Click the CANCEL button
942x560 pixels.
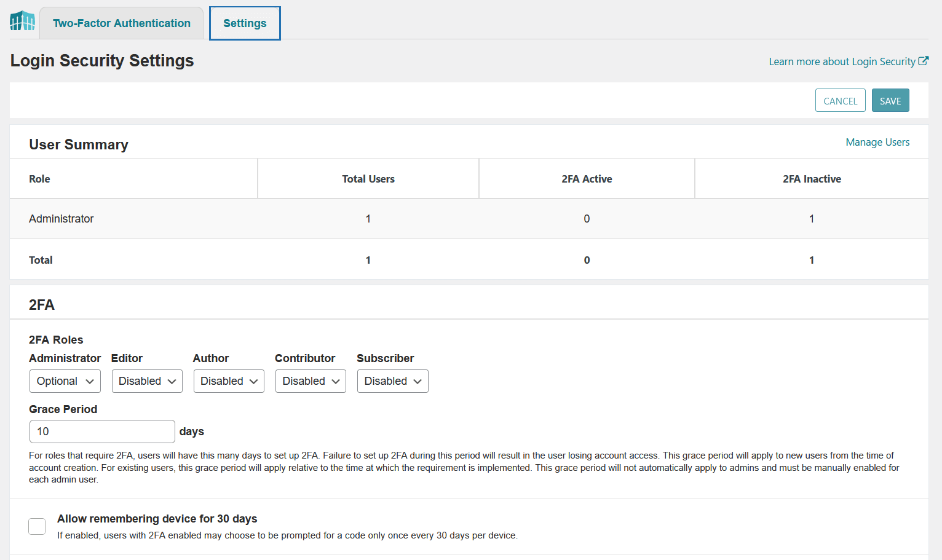coord(840,101)
